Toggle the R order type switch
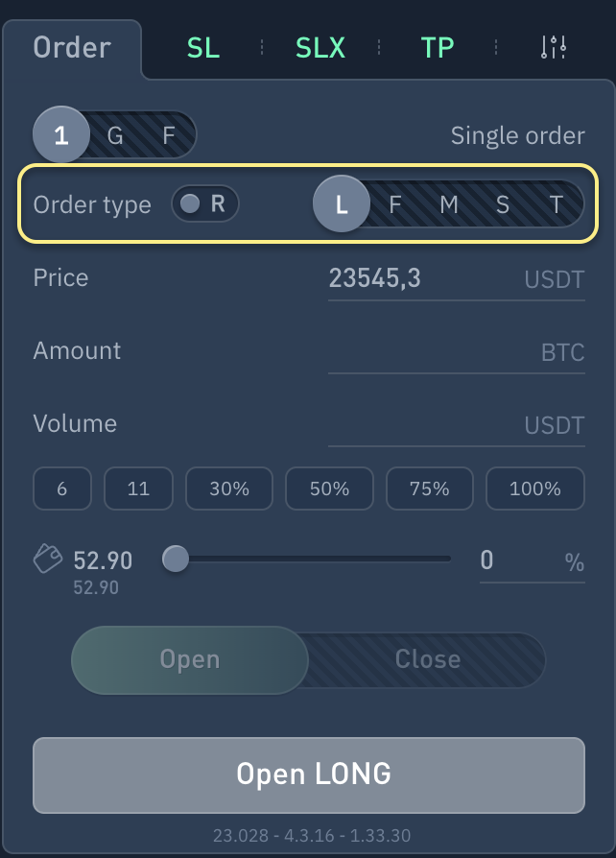616x858 pixels. pos(204,203)
